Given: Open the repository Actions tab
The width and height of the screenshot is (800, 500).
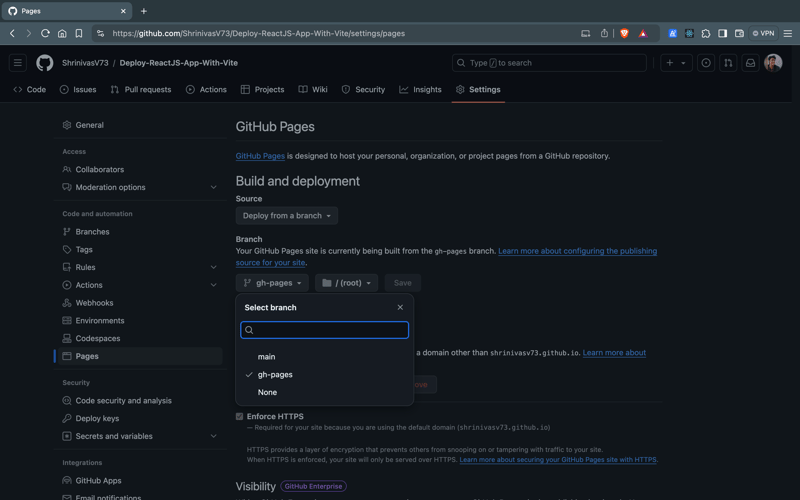Looking at the screenshot, I should coord(206,89).
